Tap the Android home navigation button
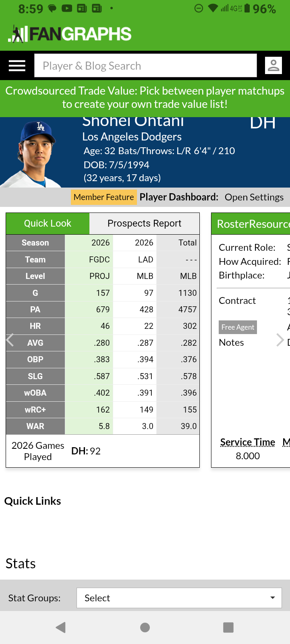The height and width of the screenshot is (644, 290). (x=145, y=627)
